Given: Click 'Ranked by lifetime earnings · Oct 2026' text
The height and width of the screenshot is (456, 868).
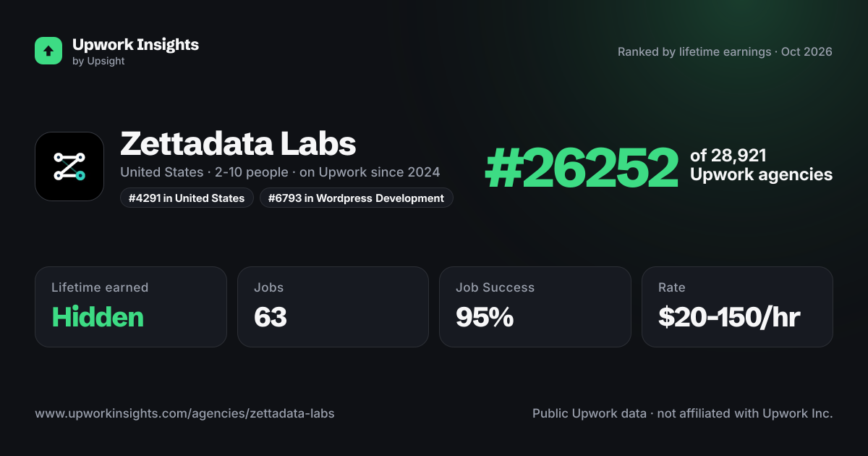Looking at the screenshot, I should click(725, 52).
